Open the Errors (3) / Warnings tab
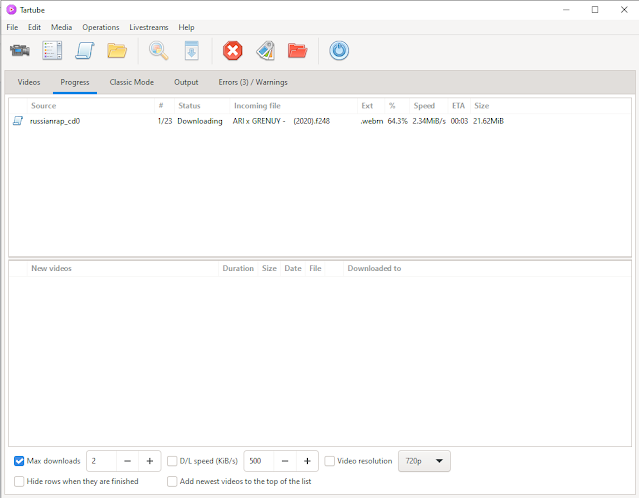Viewport: 639px width, 498px height. [253, 82]
